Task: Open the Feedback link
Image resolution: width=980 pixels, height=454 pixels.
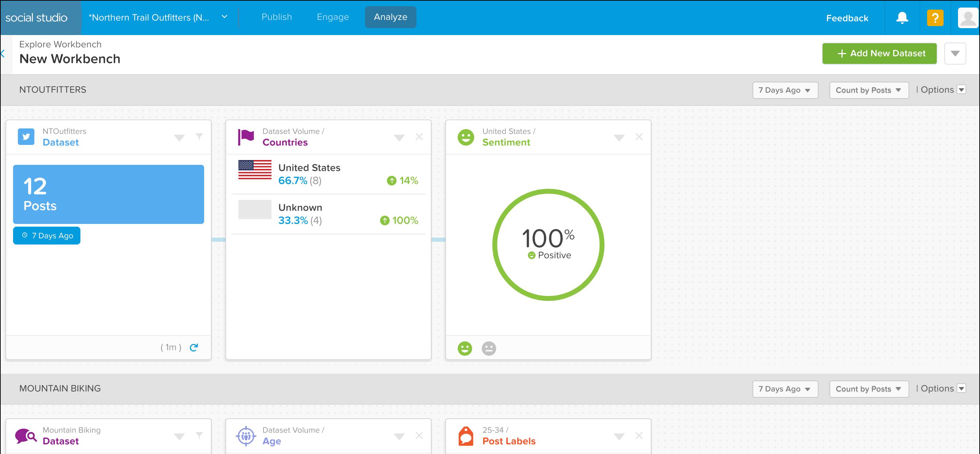Action: pyautogui.click(x=847, y=18)
